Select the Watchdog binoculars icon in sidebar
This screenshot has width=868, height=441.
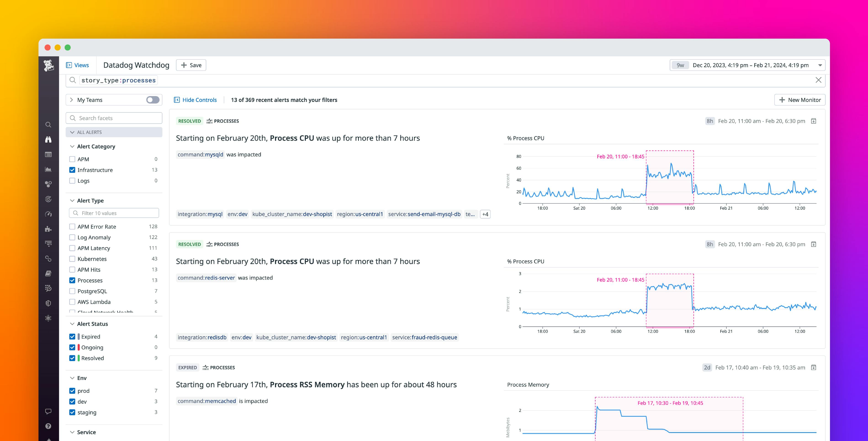[x=48, y=139]
